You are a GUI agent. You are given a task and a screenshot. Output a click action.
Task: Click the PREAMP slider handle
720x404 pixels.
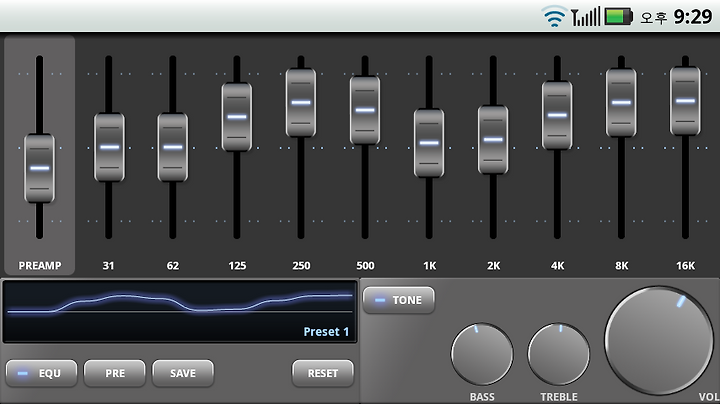pyautogui.click(x=39, y=168)
